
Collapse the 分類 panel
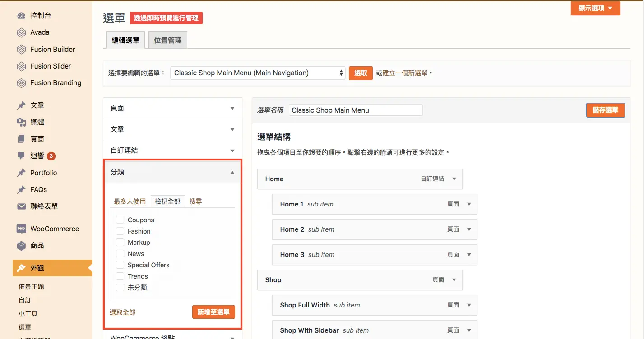(x=172, y=172)
